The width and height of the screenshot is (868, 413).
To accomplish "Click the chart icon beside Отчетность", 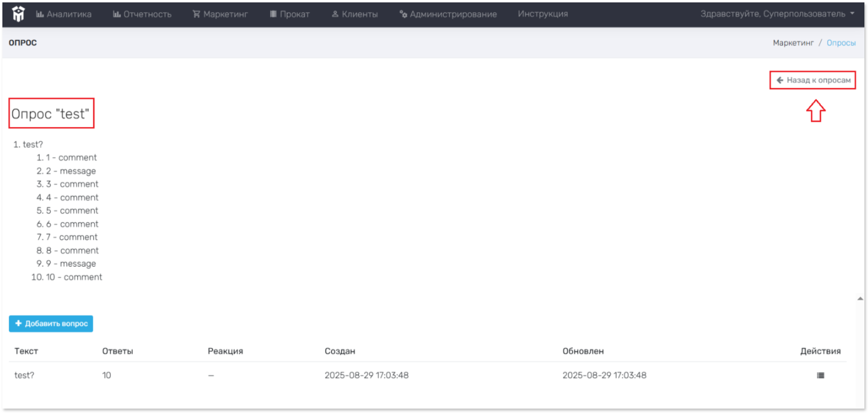I will pyautogui.click(x=117, y=14).
